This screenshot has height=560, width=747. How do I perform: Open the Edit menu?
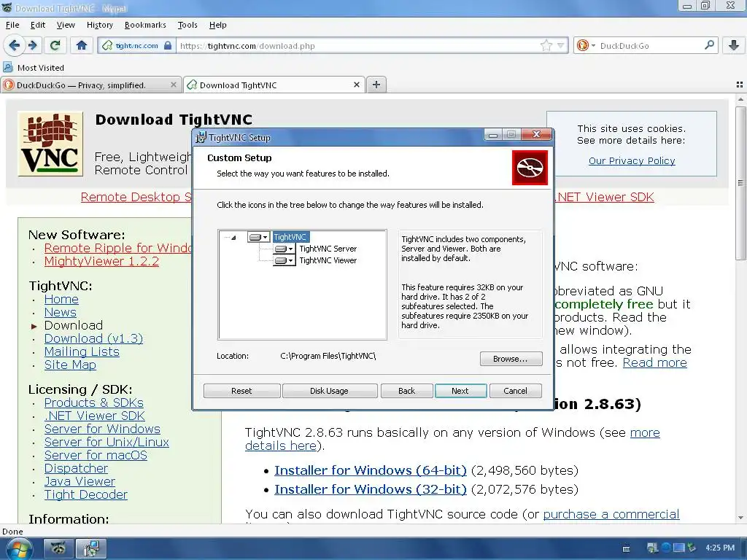38,25
